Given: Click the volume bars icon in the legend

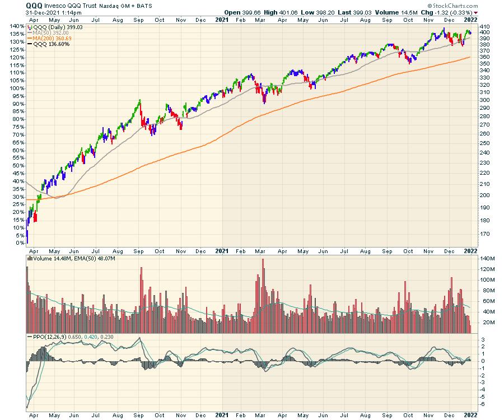Looking at the screenshot, I should (30, 258).
